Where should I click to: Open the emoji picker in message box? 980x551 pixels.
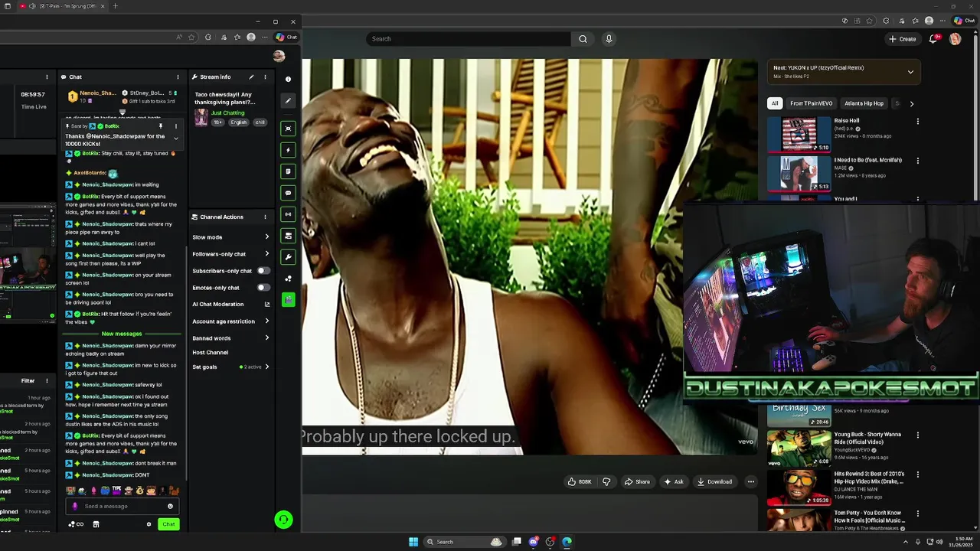[x=170, y=506]
